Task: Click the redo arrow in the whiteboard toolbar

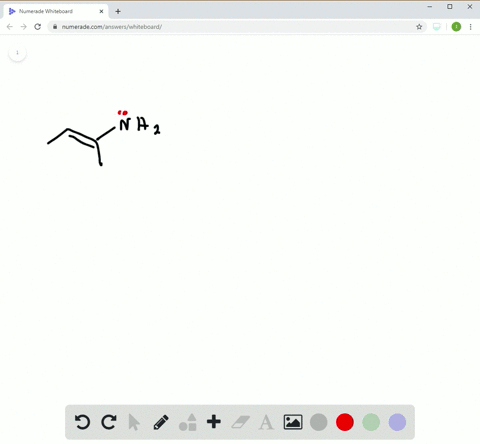Action: 109,422
